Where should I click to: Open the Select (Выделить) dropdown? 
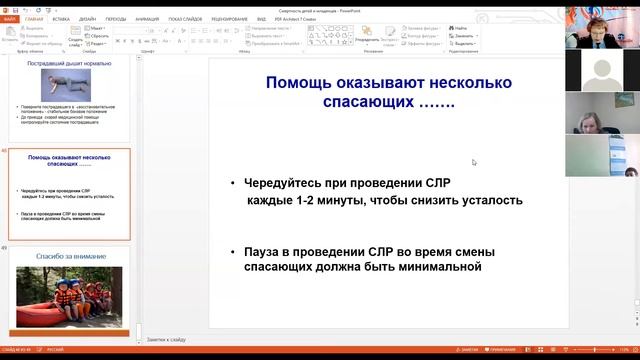[463, 44]
